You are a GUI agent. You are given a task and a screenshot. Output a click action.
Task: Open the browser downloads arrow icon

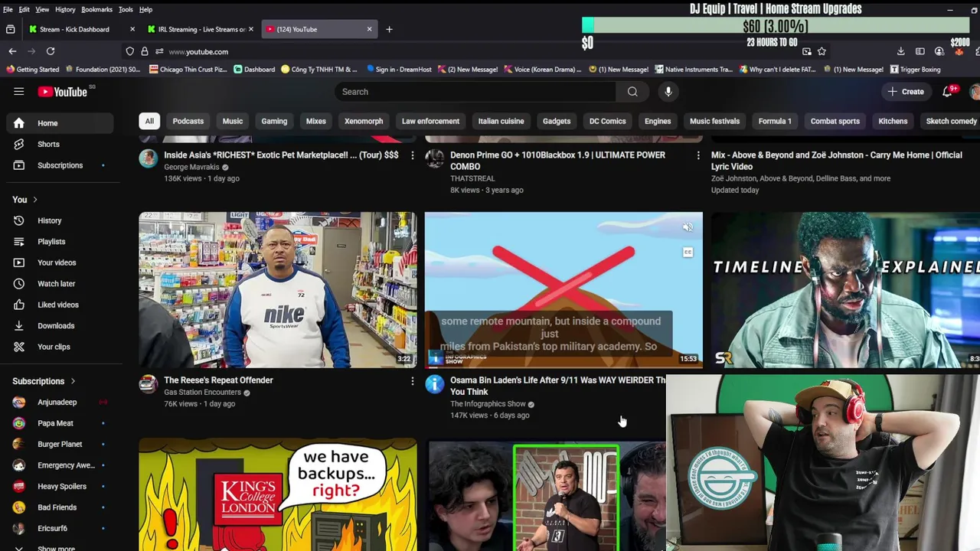coord(900,51)
